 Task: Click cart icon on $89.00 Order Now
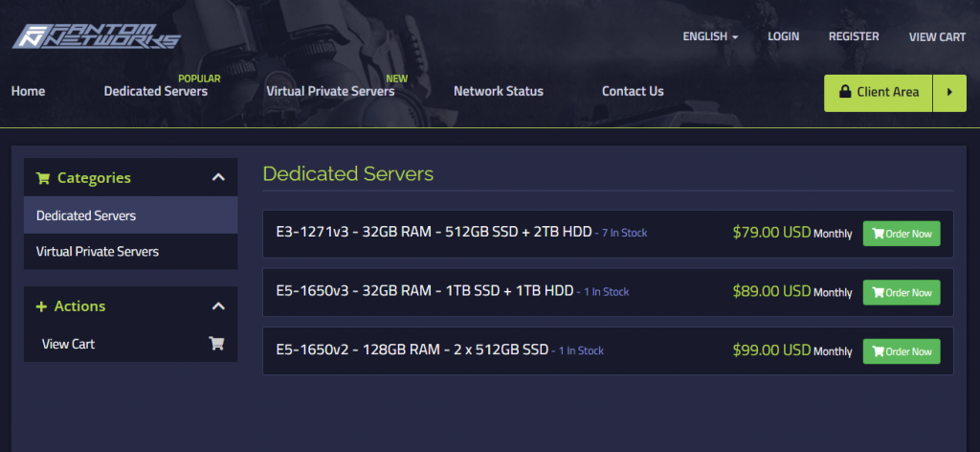(879, 293)
